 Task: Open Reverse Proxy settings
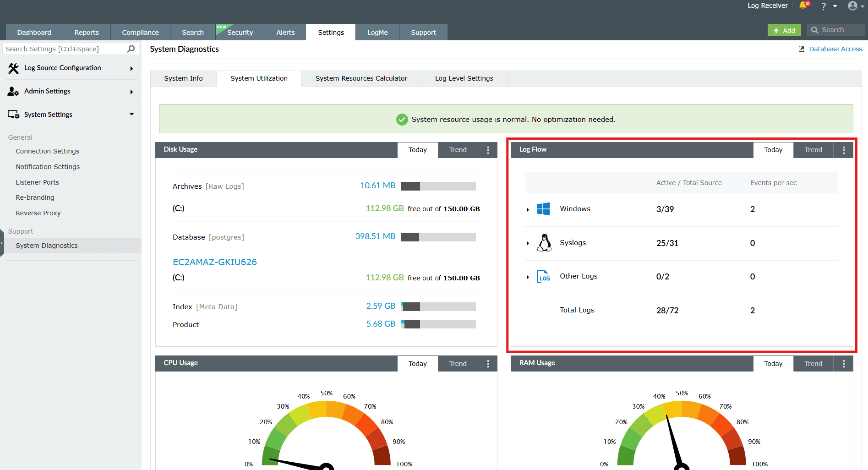coord(38,213)
